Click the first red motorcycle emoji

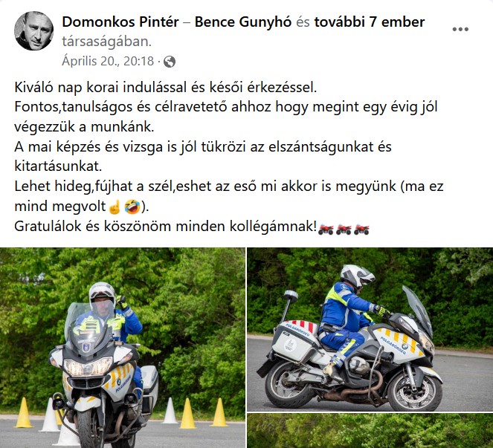pyautogui.click(x=326, y=230)
